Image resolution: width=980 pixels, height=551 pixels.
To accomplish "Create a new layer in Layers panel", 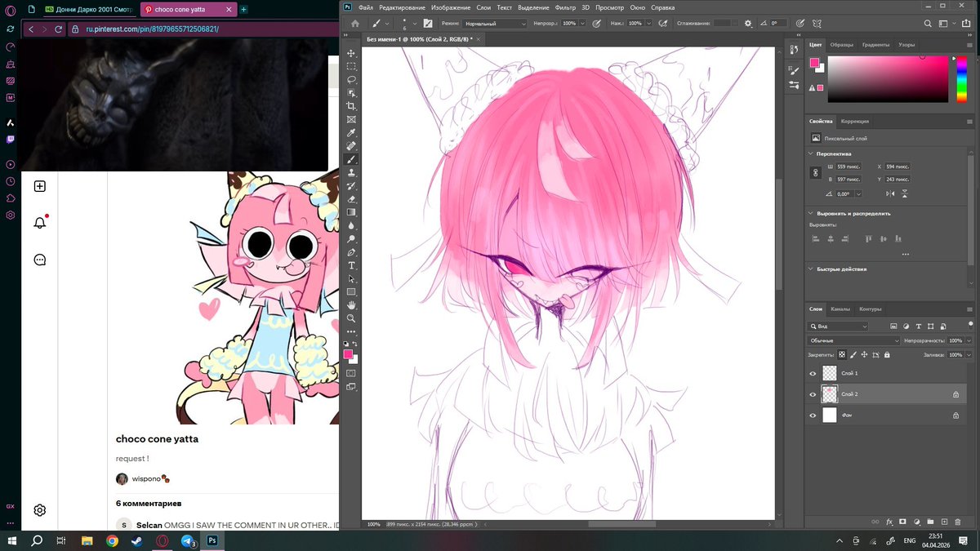I will tap(944, 522).
